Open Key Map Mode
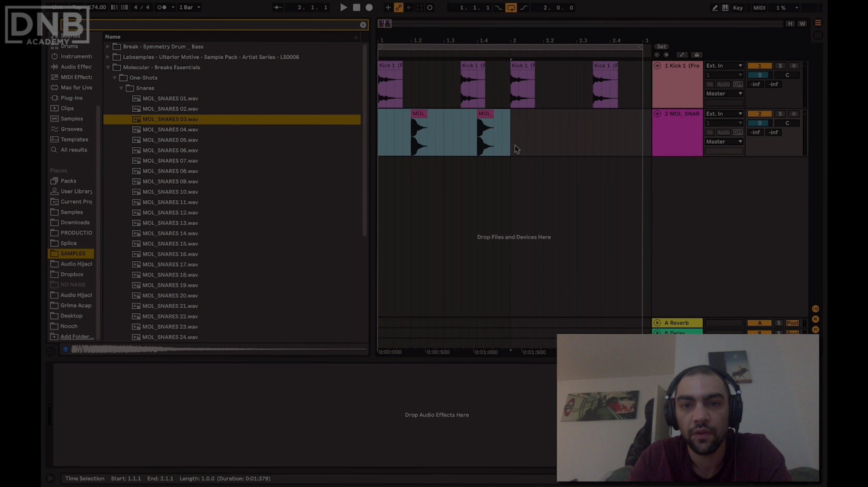The width and height of the screenshot is (868, 487). pyautogui.click(x=738, y=8)
